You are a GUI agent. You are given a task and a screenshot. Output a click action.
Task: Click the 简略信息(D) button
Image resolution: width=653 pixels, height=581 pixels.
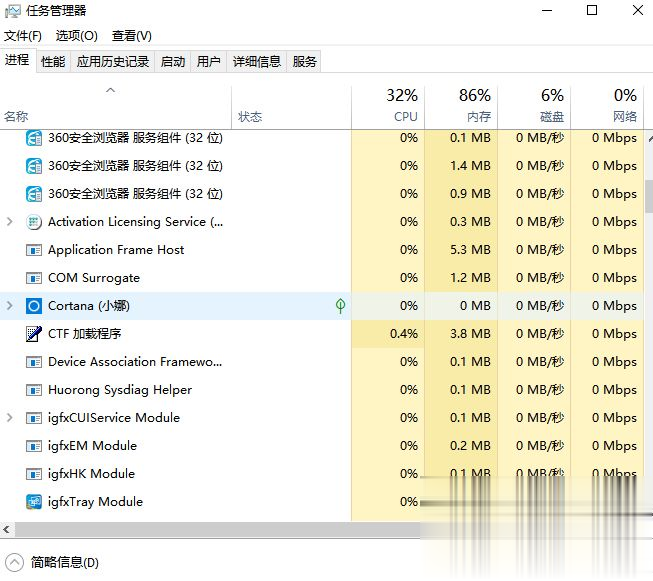52,563
